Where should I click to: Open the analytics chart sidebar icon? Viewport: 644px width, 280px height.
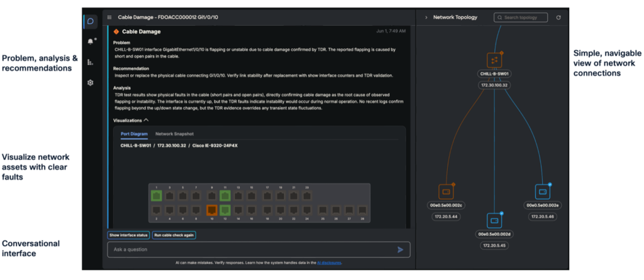(x=91, y=62)
